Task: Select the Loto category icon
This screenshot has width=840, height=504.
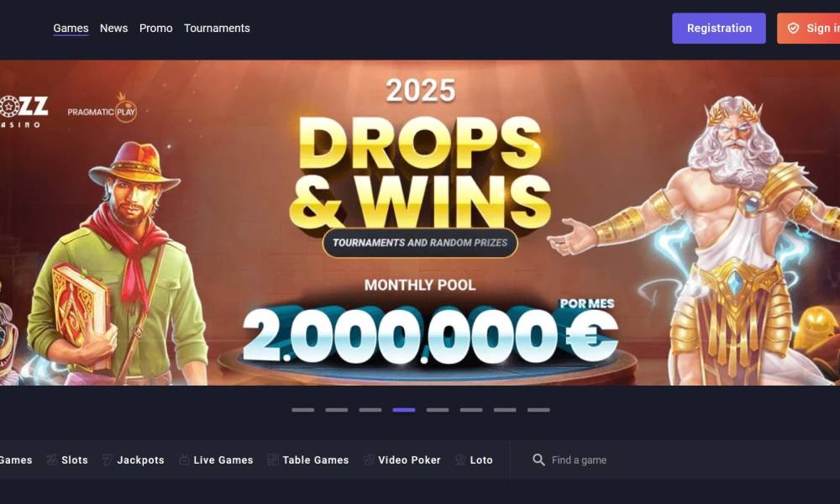Action: (x=460, y=459)
